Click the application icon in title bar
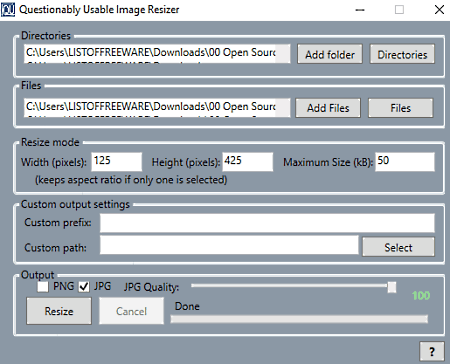Screen dimensions: 450x364 8,10
